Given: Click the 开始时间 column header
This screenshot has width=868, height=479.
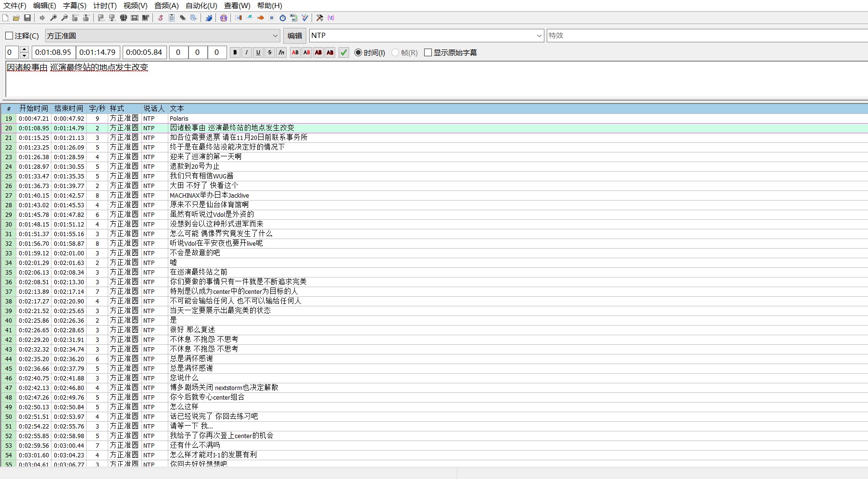Looking at the screenshot, I should pos(34,109).
